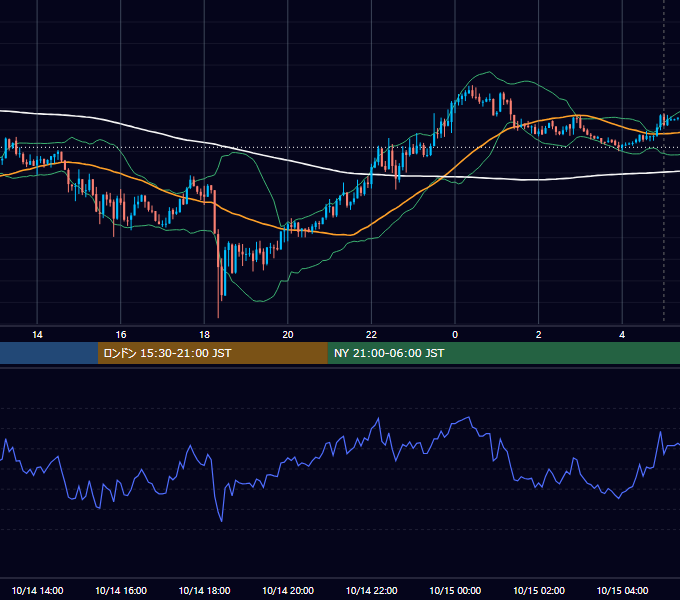Select the 10/14 16:00 time label
This screenshot has height=600, width=680.
coord(121,590)
